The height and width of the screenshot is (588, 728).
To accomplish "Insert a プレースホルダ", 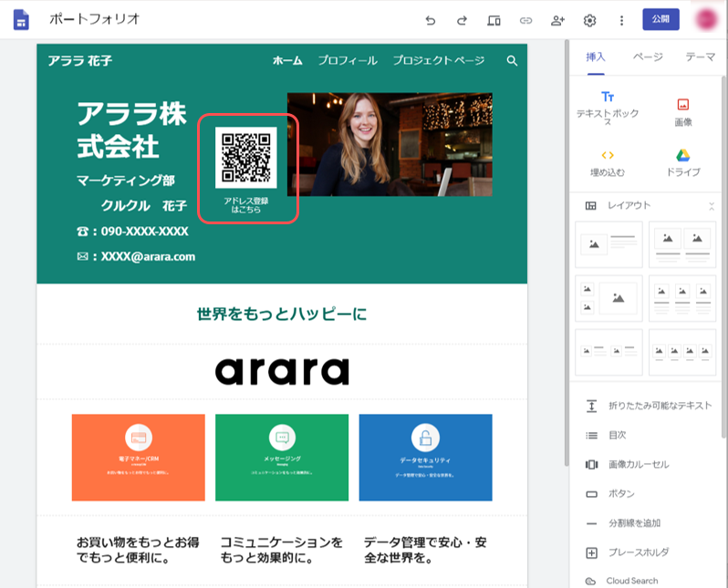I will 628,552.
